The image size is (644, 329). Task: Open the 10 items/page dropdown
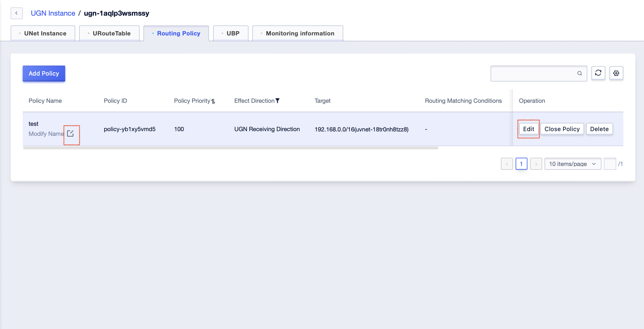[x=573, y=164]
